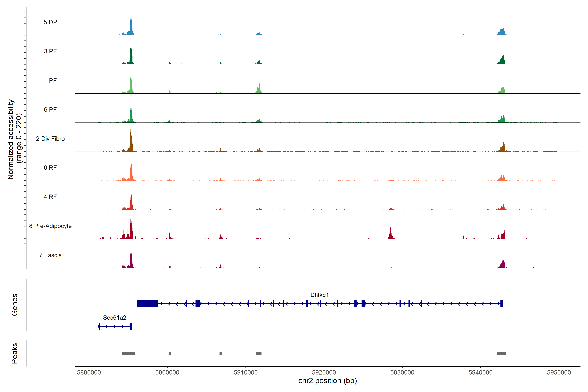The image size is (588, 392).
Task: Click the large Dhtkd1 exon block at left
Action: pyautogui.click(x=147, y=303)
